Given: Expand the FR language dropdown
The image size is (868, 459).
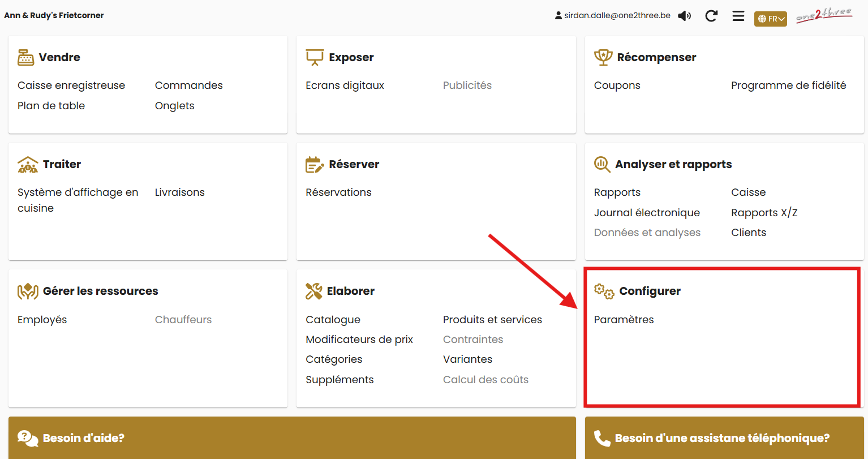Looking at the screenshot, I should coord(770,19).
